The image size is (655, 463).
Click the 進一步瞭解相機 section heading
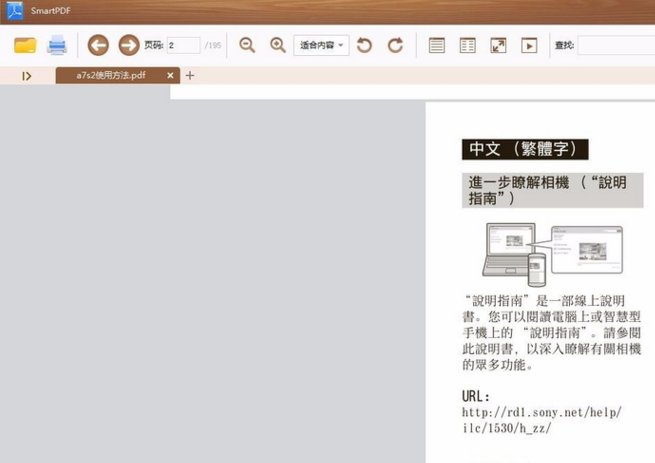click(552, 190)
